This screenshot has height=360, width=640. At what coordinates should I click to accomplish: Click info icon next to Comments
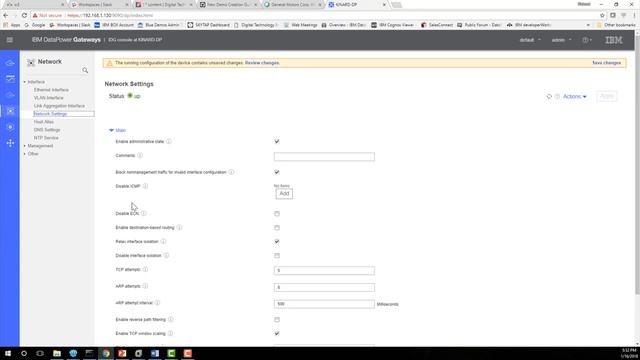click(x=140, y=156)
